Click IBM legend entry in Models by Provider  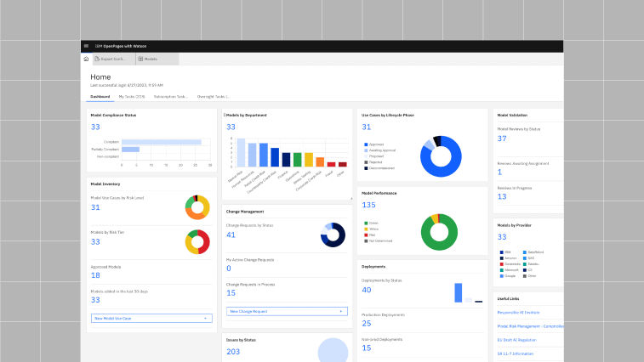pos(505,252)
